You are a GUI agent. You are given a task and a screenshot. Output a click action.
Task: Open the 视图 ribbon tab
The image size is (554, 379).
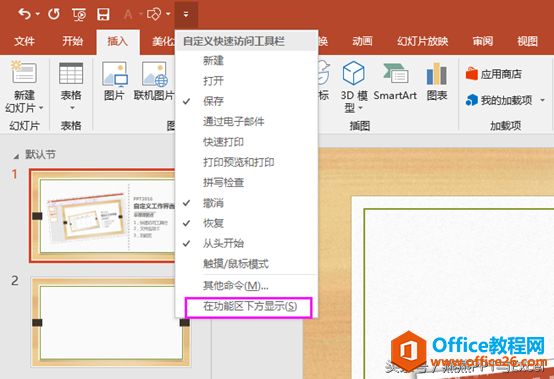528,41
